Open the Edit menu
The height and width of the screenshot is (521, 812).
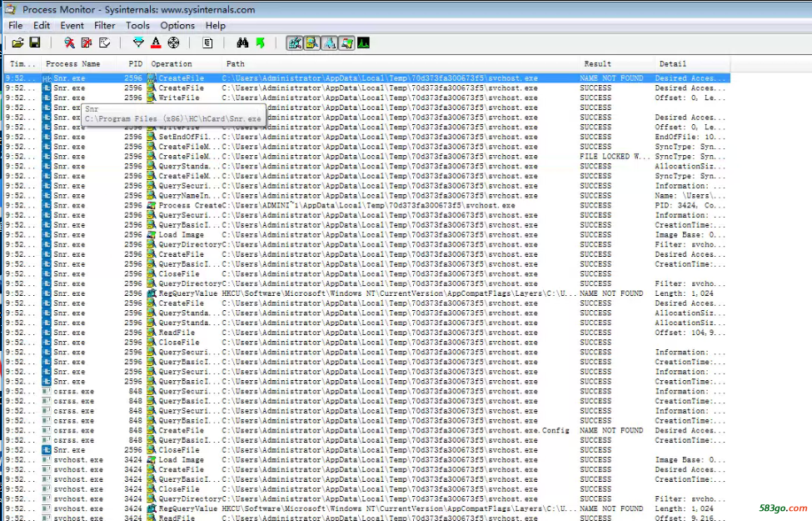[42, 25]
